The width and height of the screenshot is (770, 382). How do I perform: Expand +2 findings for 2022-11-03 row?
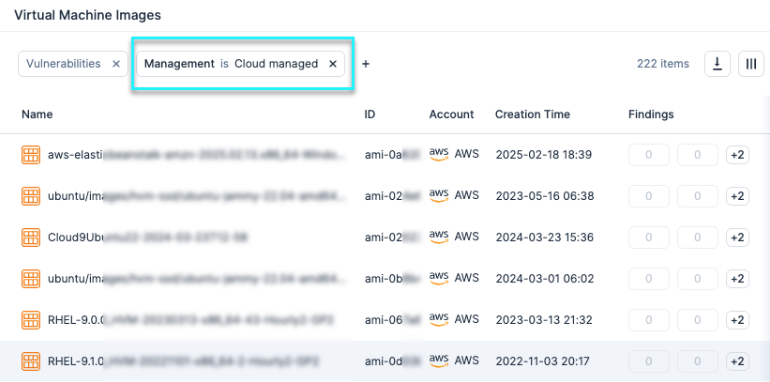738,361
